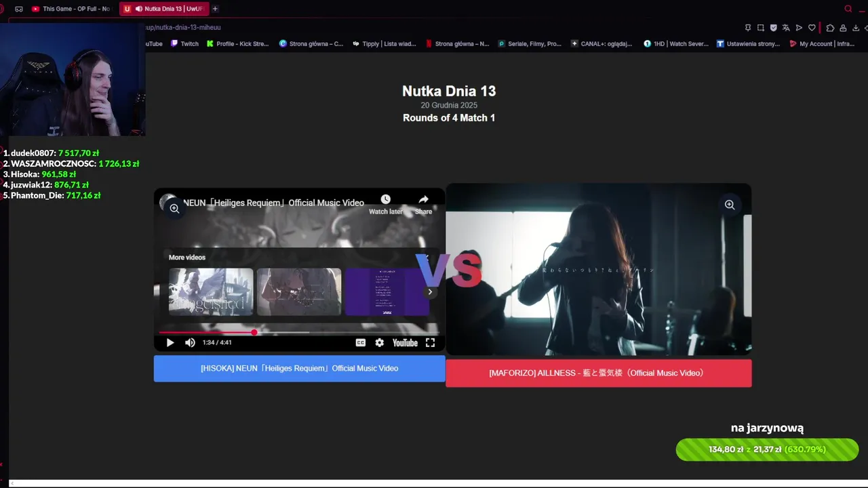The height and width of the screenshot is (488, 868).
Task: Open a new browser tab
Action: [x=215, y=9]
